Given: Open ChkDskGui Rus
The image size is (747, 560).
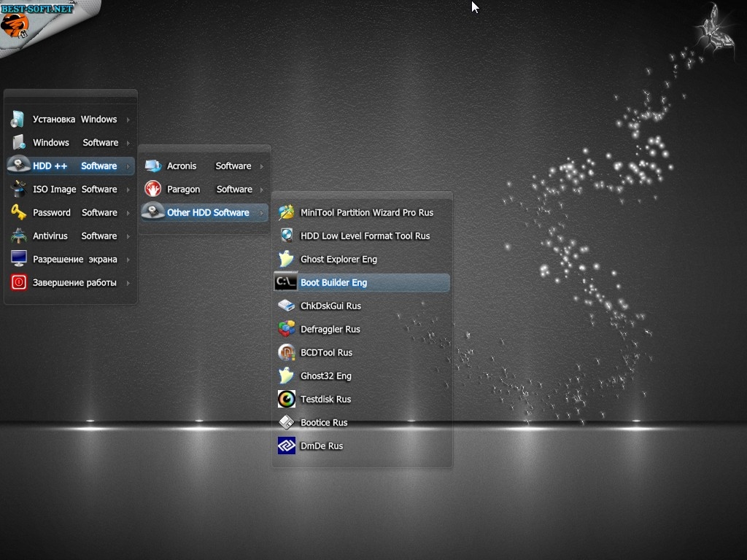Looking at the screenshot, I should coord(362,306).
